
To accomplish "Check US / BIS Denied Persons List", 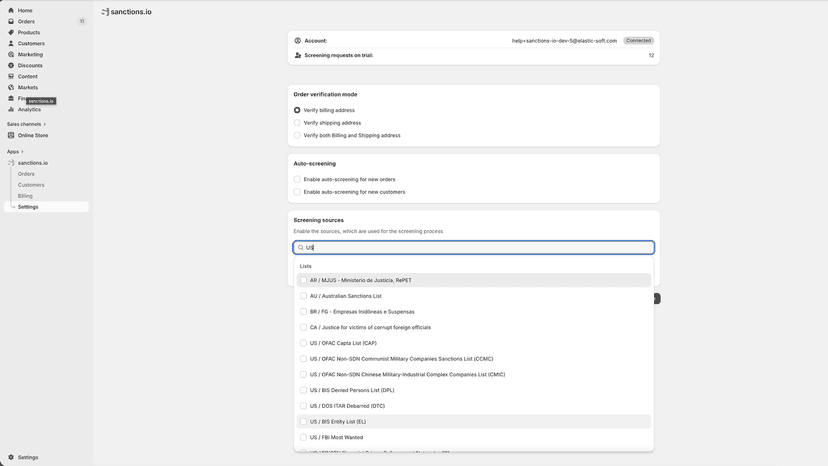I will point(304,390).
